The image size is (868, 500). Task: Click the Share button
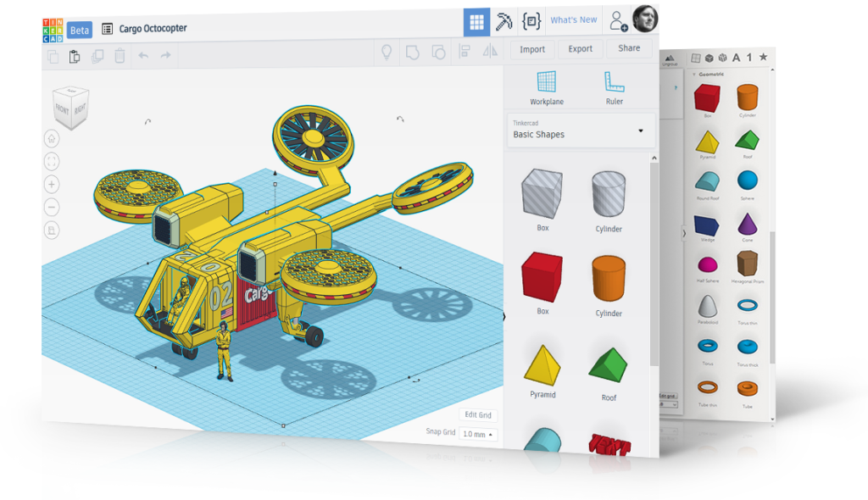pyautogui.click(x=629, y=48)
